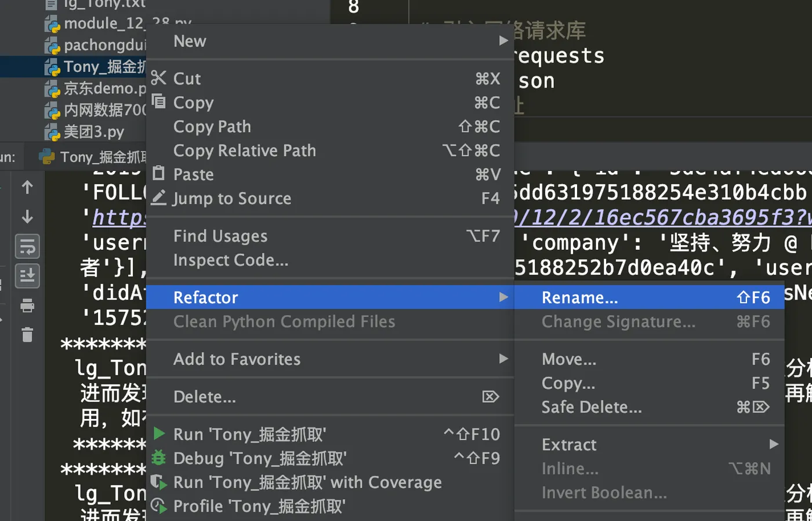Expand the Extract submenu arrow

pyautogui.click(x=774, y=444)
